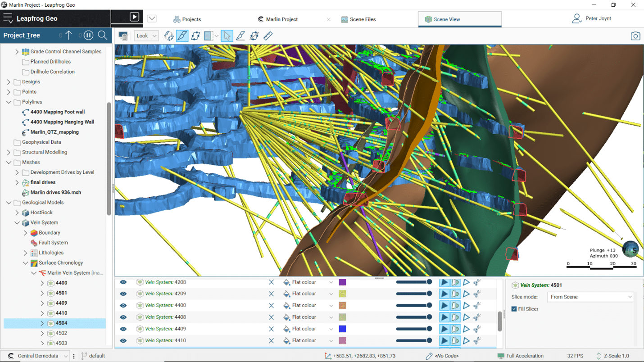This screenshot has width=644, height=362.
Task: Select 4400 Mapping Foot wall polyline
Action: click(x=57, y=112)
